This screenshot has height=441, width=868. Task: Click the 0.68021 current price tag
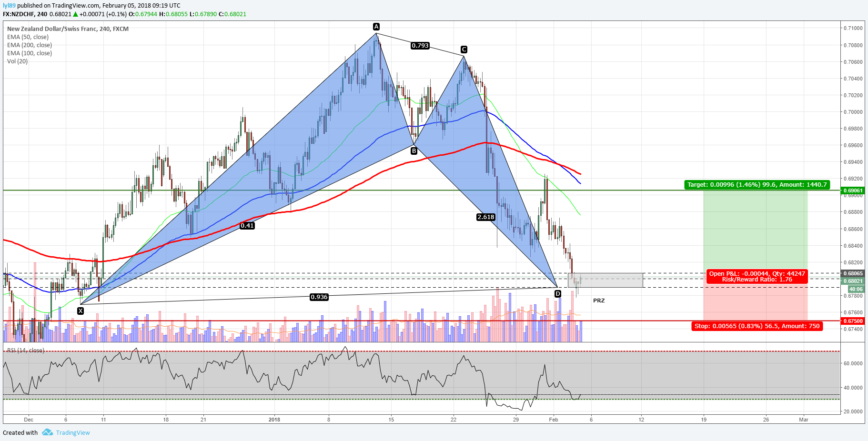853,281
